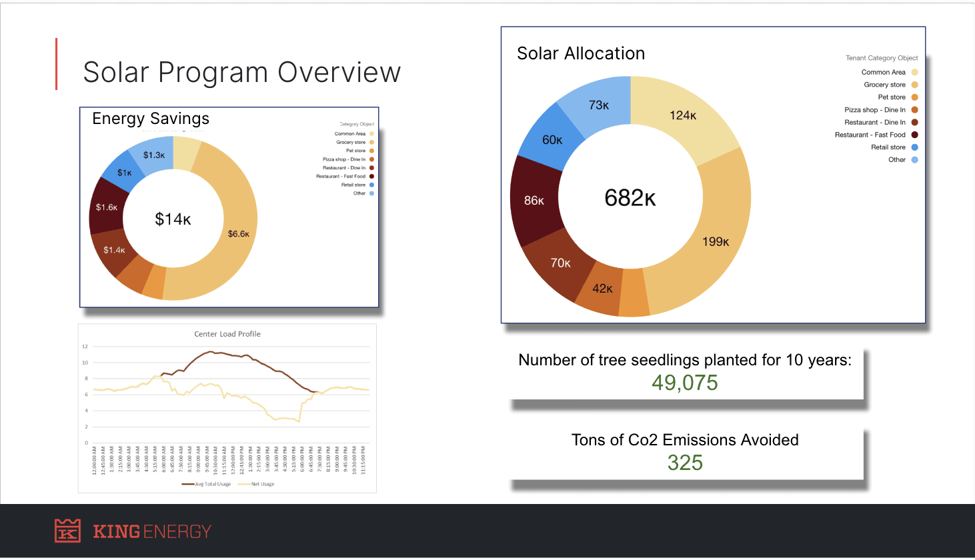Open the Center Load Profile chart details

point(227,334)
